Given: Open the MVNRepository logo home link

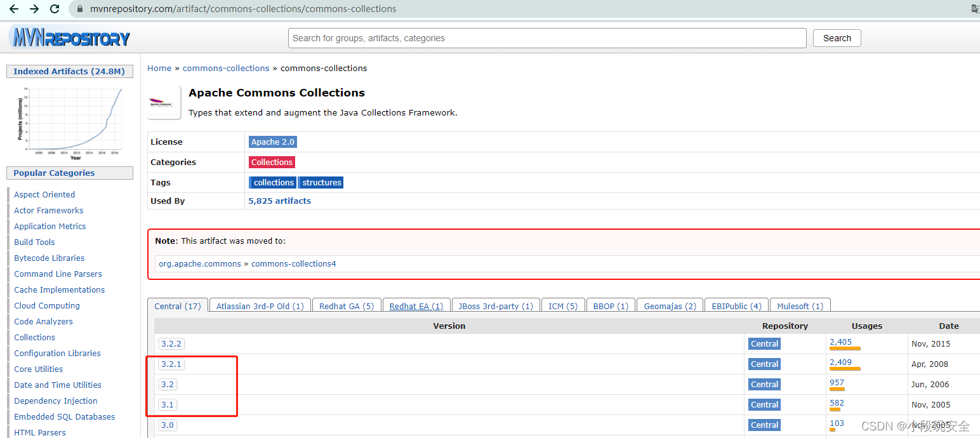Looking at the screenshot, I should (70, 38).
